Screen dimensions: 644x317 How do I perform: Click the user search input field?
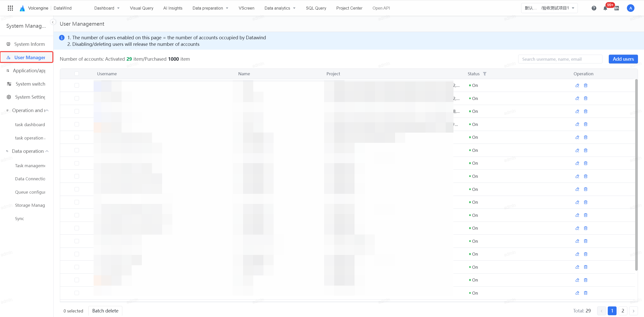[560, 59]
